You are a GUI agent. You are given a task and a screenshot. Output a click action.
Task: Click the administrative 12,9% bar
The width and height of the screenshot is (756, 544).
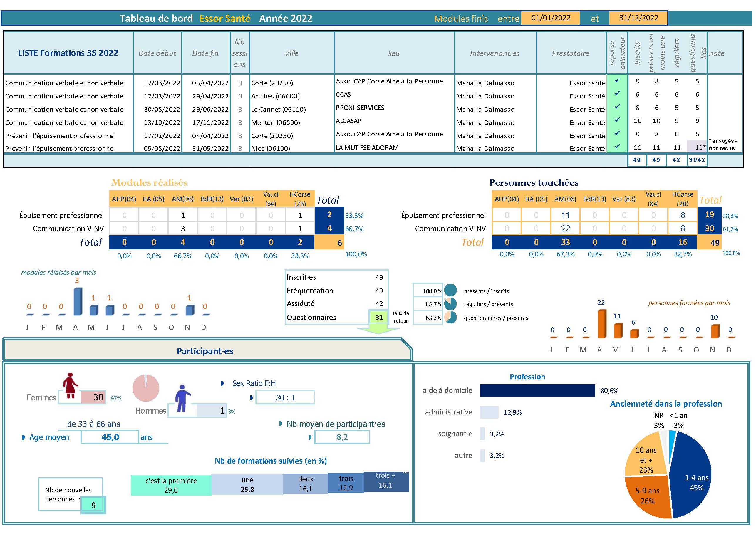[x=489, y=412]
